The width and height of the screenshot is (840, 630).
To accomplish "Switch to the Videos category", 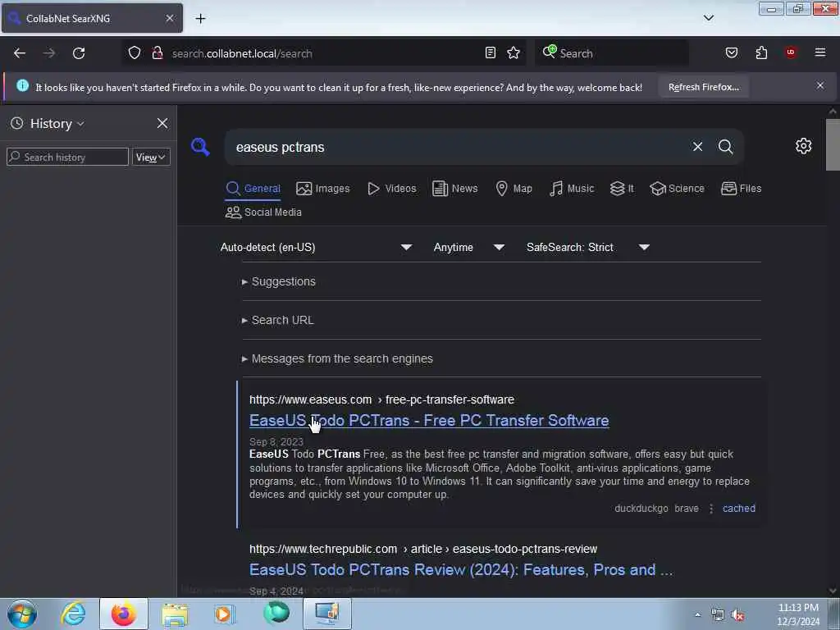I will 391,189.
